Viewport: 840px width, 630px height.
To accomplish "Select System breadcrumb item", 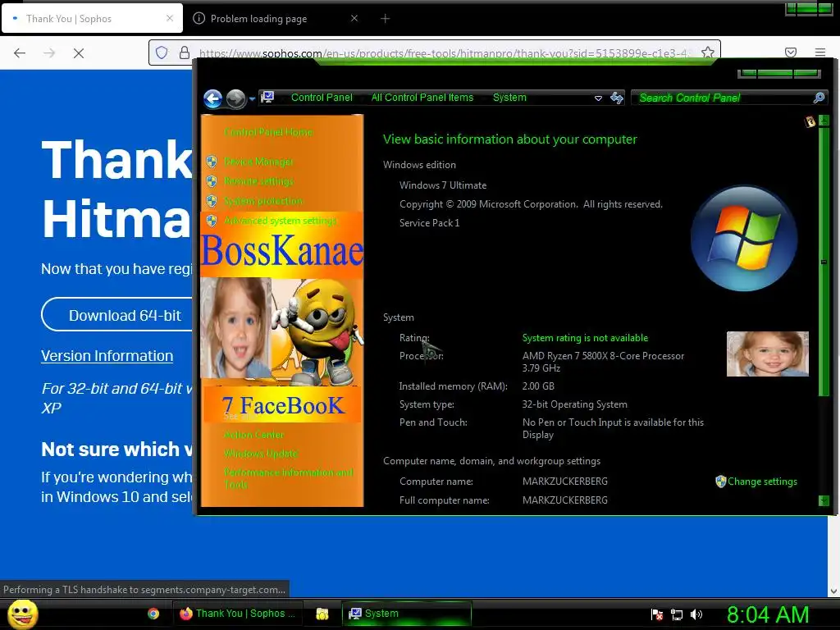I will (509, 98).
